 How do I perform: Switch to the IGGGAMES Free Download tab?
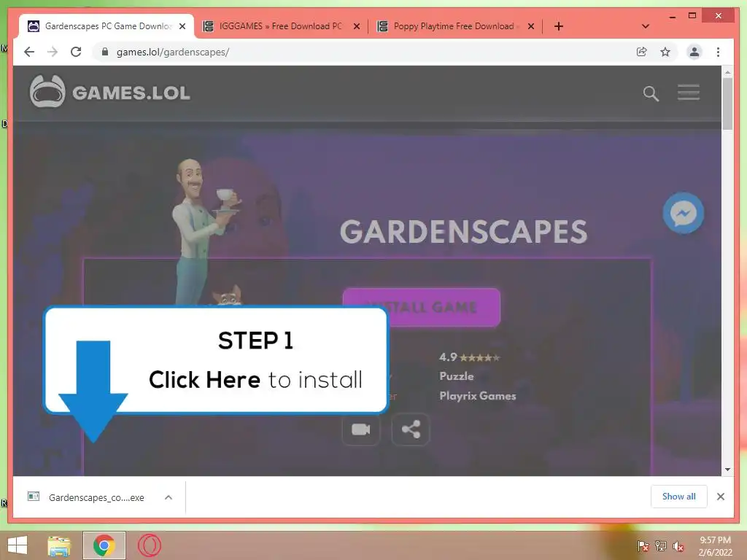(x=280, y=26)
